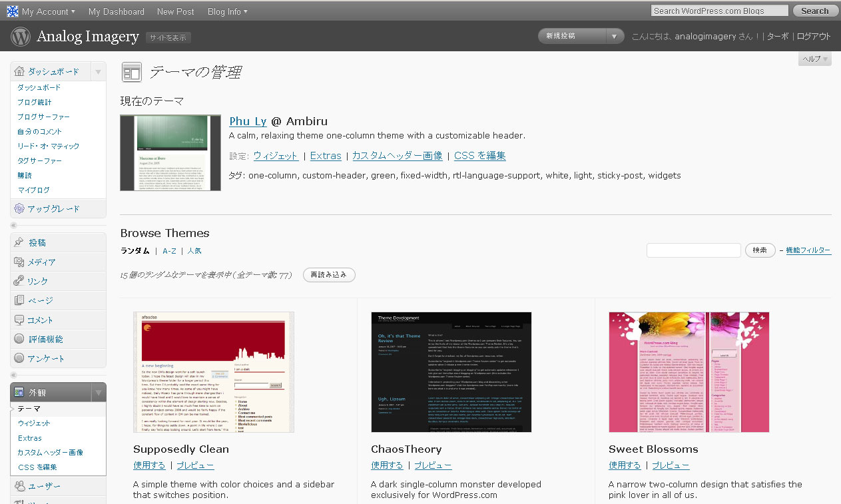Open Extras under 外観 sidebar
The image size is (841, 504).
[x=30, y=438]
